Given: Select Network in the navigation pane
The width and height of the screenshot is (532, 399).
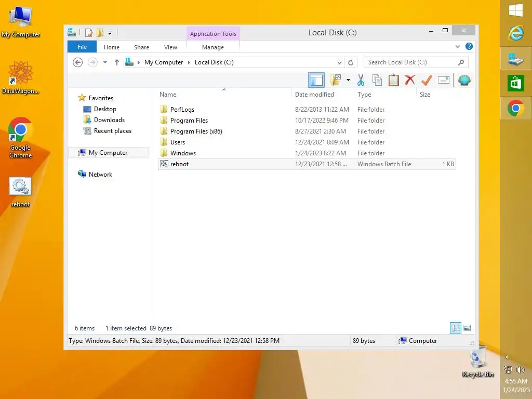Looking at the screenshot, I should coord(100,175).
